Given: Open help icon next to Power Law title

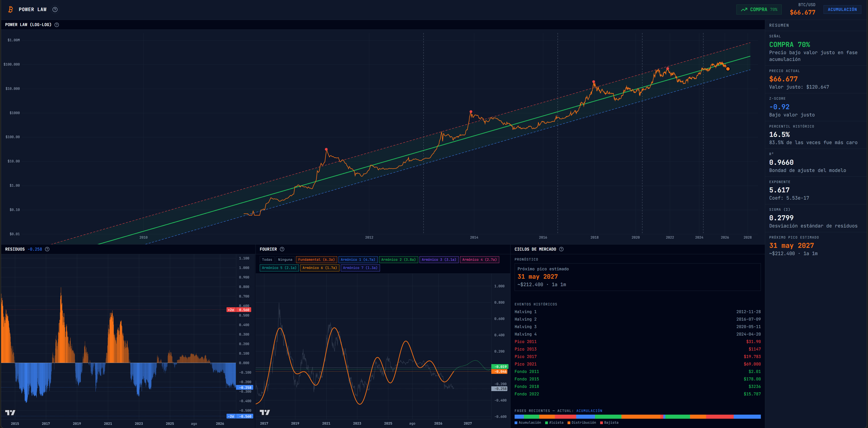Looking at the screenshot, I should (55, 10).
